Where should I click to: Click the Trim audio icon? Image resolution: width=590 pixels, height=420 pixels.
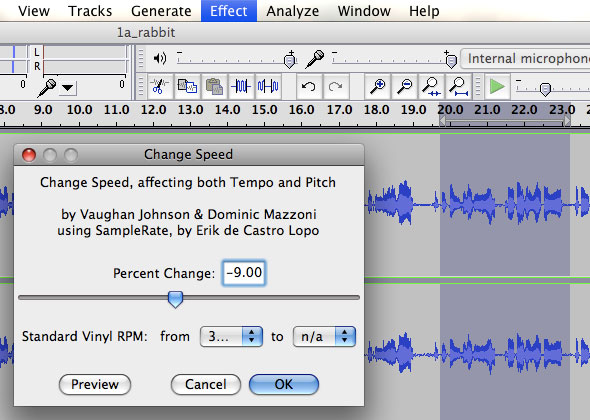(x=241, y=87)
